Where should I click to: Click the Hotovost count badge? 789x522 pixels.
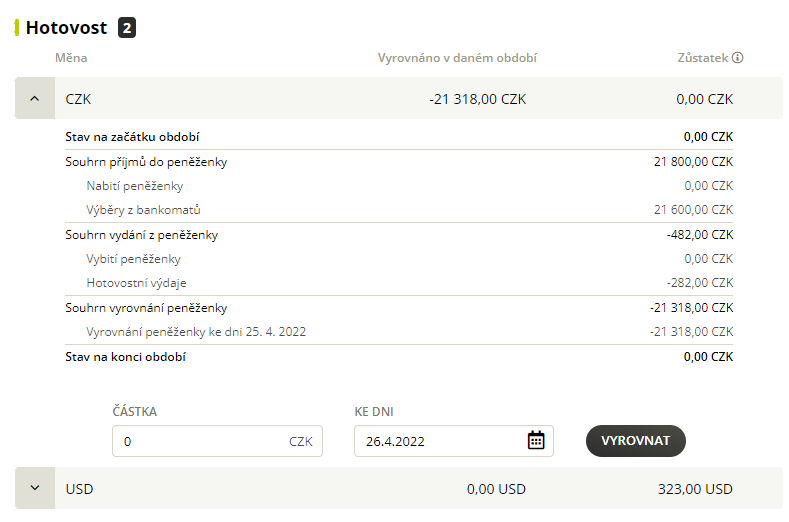(127, 28)
